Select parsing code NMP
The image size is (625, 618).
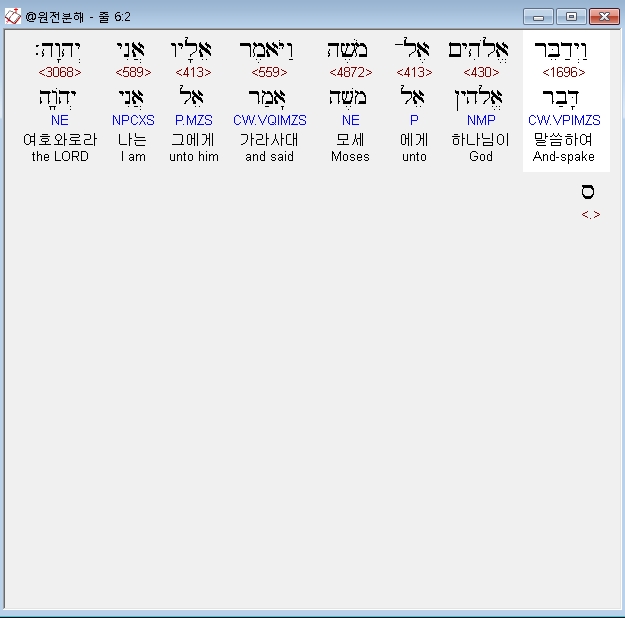pyautogui.click(x=481, y=120)
